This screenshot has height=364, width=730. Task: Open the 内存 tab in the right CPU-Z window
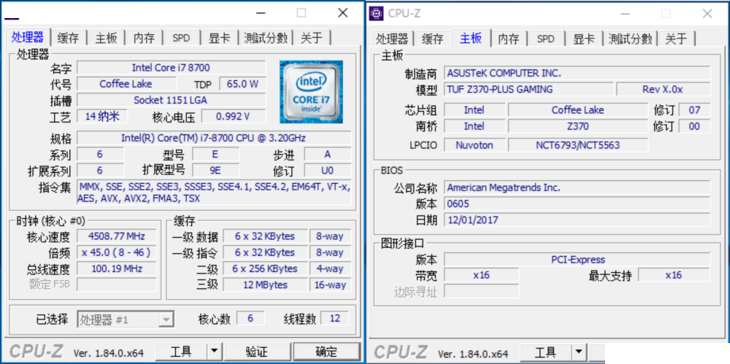coord(508,39)
